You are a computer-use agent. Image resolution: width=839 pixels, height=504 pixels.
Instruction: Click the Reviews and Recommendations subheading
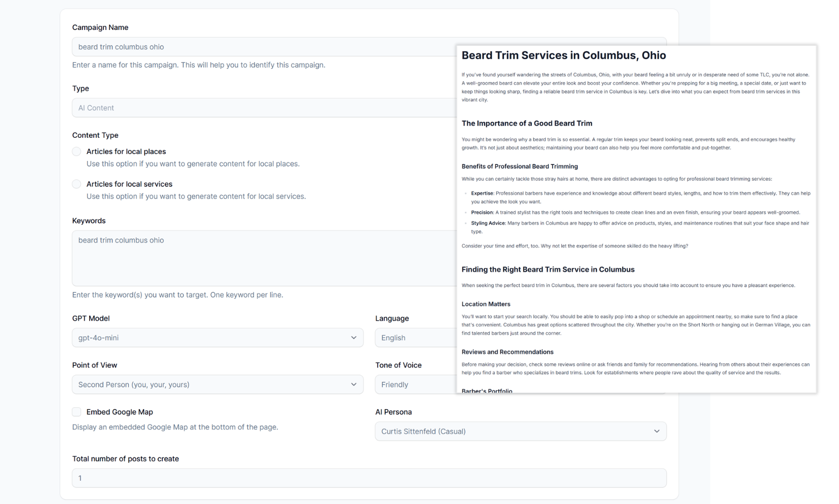pos(507,352)
